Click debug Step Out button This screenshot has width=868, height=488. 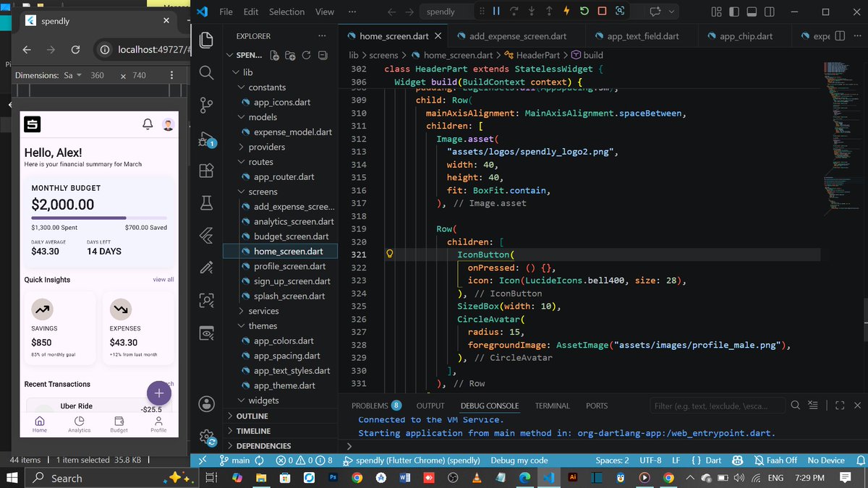tap(548, 12)
